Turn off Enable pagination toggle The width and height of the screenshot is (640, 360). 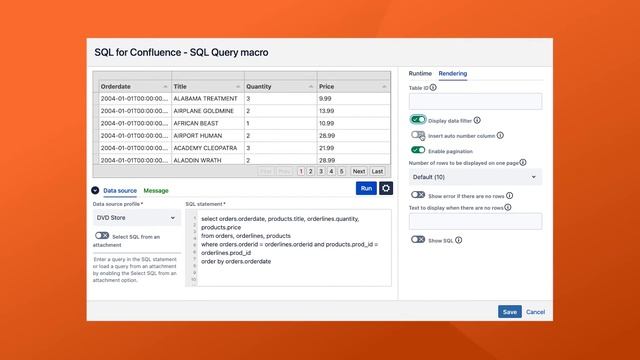coord(418,150)
